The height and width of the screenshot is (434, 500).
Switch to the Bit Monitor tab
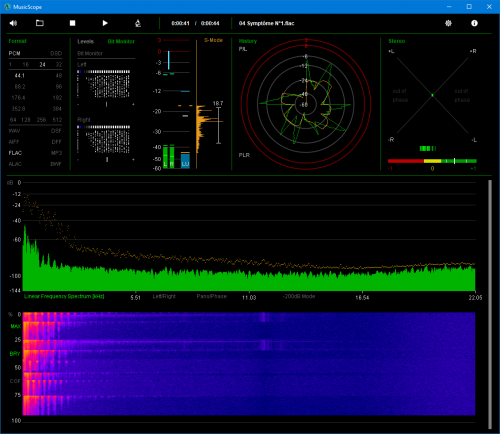tap(121, 41)
